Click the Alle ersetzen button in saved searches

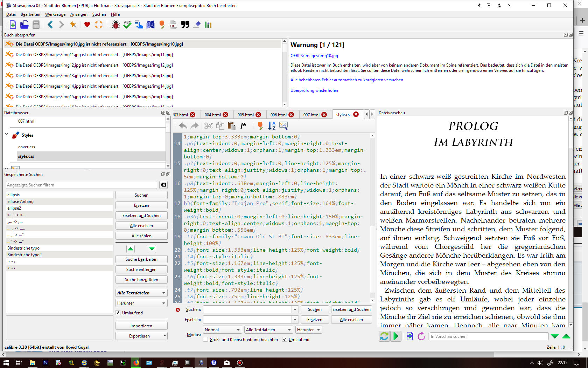tap(141, 226)
